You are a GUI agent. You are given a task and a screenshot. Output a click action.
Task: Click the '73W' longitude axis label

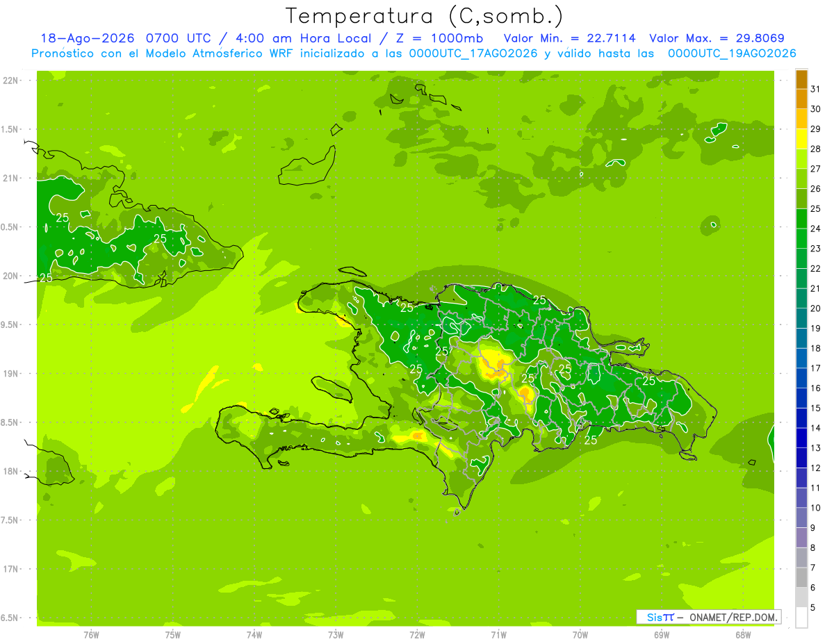[x=336, y=635]
